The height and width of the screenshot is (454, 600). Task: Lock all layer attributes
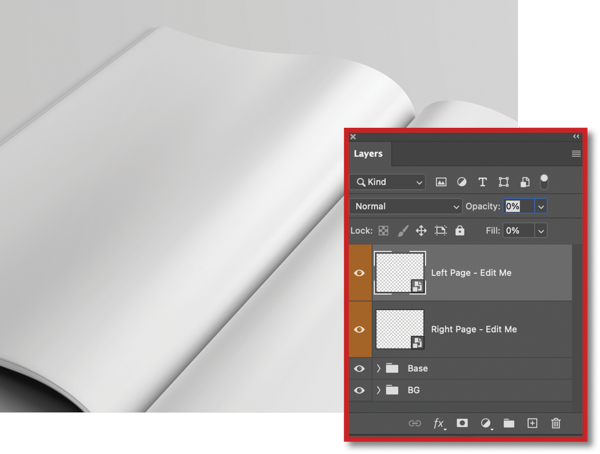click(460, 230)
